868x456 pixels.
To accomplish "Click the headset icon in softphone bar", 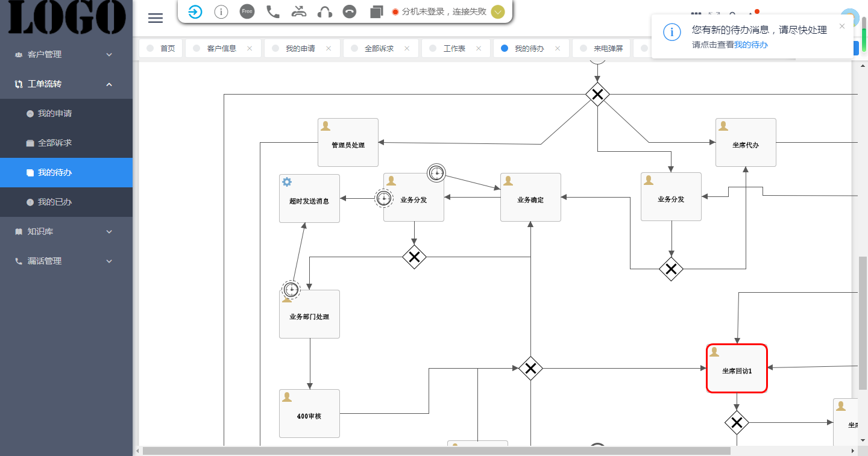I will pos(325,11).
